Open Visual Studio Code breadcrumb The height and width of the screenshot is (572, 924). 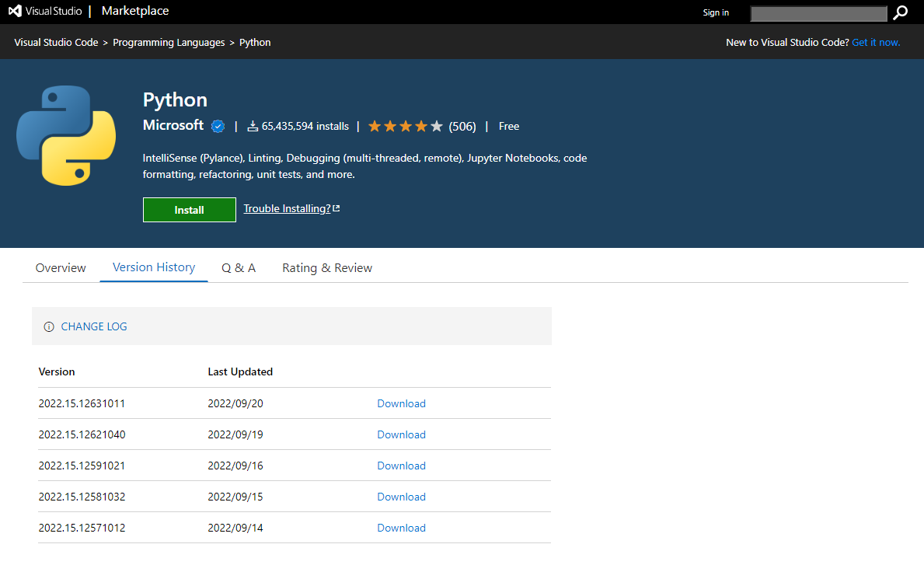click(56, 43)
